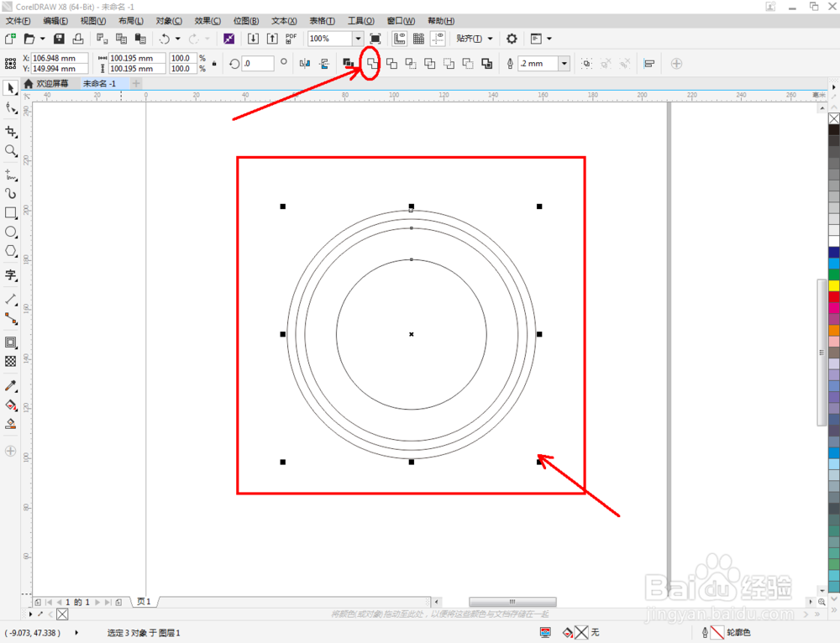Click the horizontal scrollbar thumb
This screenshot has height=643, width=840.
click(512, 602)
